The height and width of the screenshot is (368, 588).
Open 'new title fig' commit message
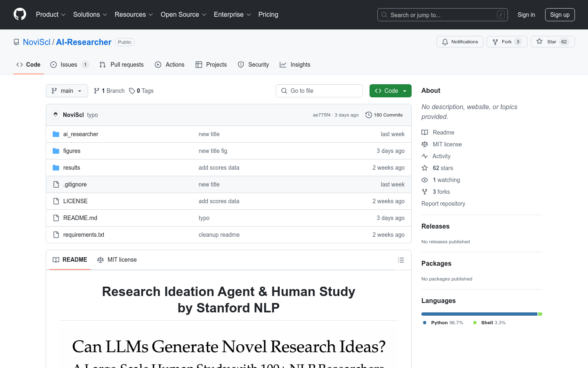pos(213,151)
